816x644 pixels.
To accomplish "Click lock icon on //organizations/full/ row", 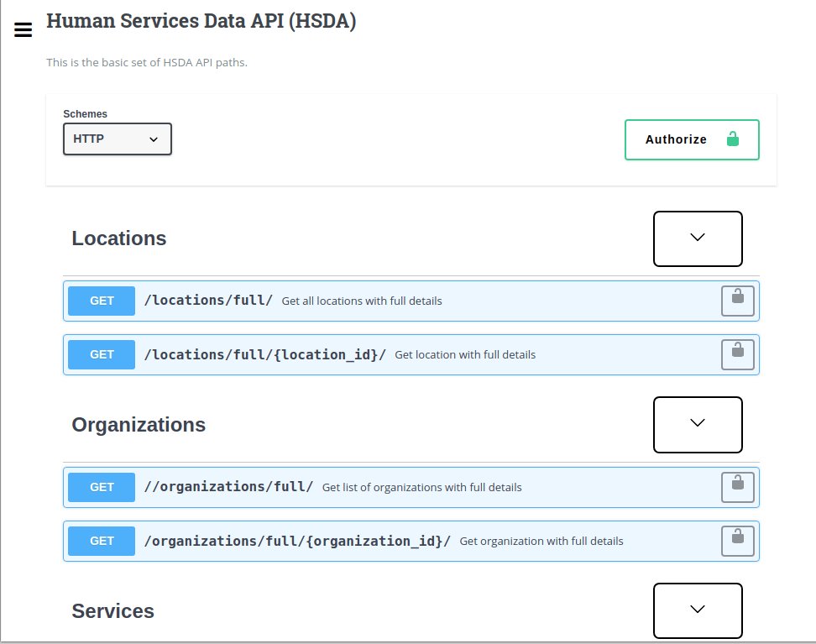I will click(738, 487).
